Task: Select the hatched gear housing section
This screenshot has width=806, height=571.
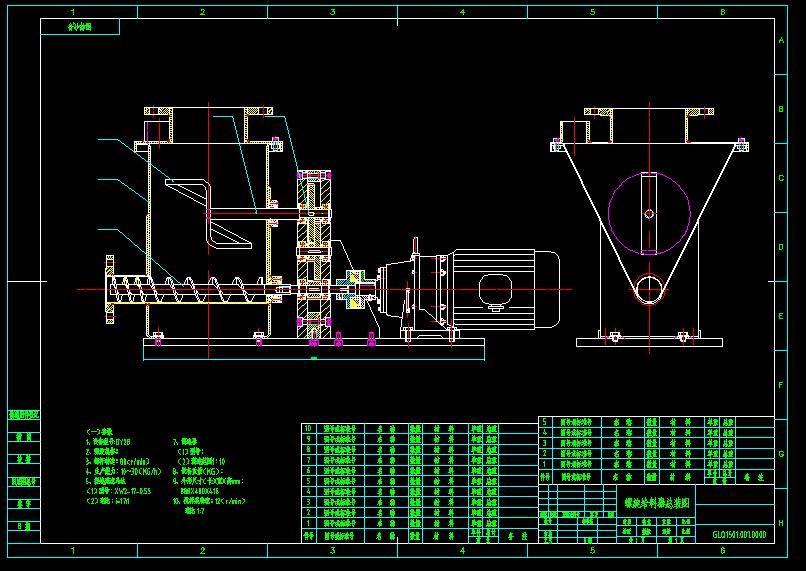Action: pos(314,254)
